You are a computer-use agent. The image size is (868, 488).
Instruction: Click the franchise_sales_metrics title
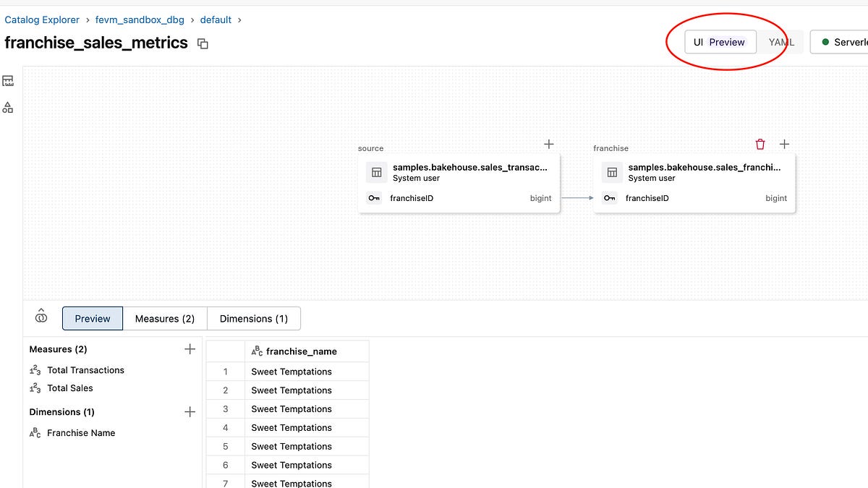(x=96, y=43)
